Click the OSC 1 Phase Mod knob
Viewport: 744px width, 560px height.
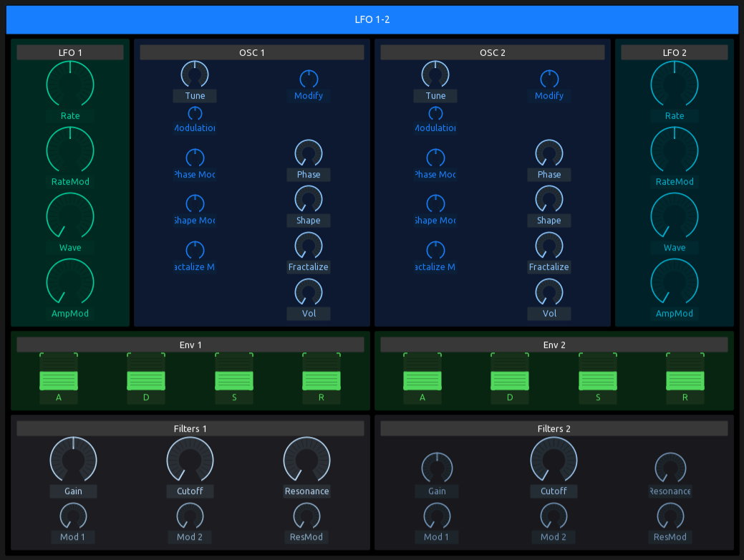195,158
